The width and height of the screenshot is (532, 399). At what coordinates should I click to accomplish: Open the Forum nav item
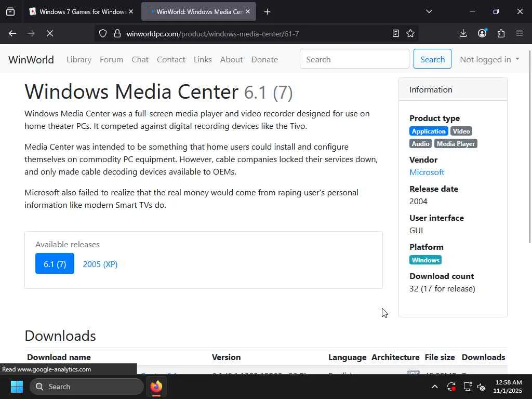[x=111, y=60]
